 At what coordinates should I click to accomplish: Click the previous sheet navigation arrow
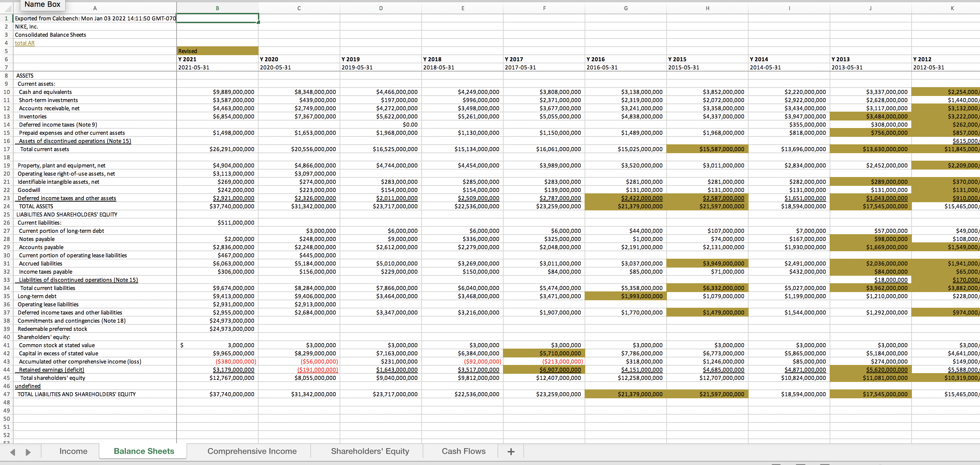click(x=13, y=452)
